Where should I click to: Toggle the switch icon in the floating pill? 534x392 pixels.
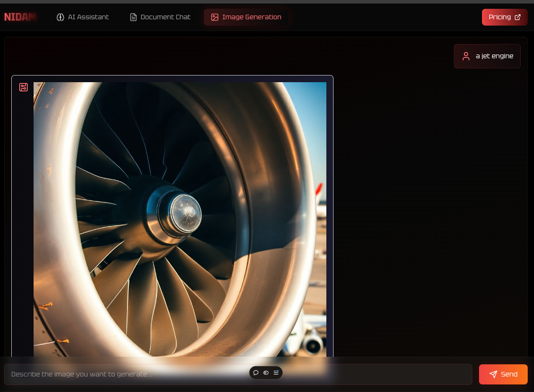[x=266, y=373]
